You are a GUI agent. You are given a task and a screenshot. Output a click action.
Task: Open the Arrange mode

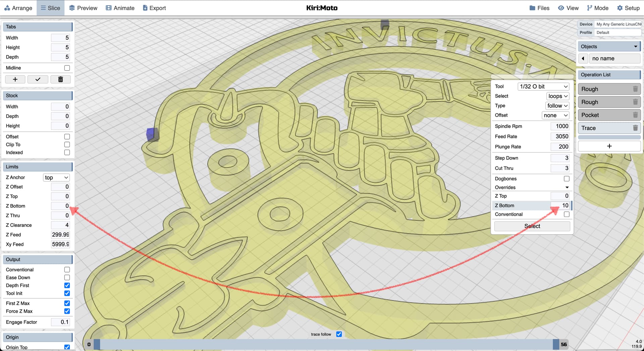point(18,8)
